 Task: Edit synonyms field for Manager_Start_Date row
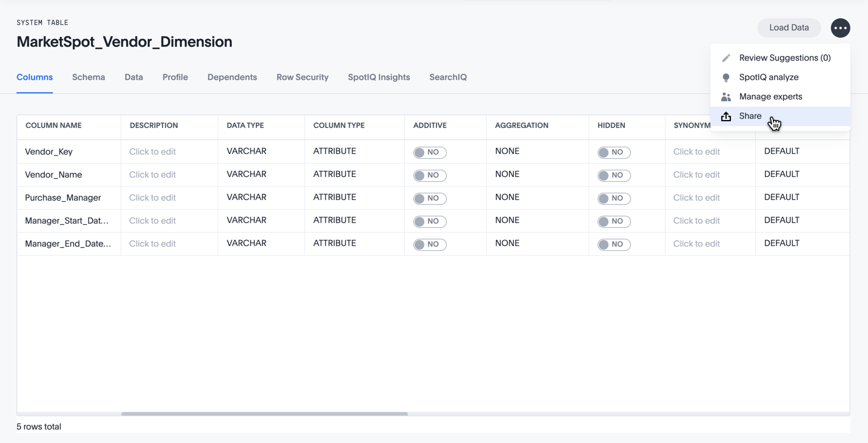(696, 221)
